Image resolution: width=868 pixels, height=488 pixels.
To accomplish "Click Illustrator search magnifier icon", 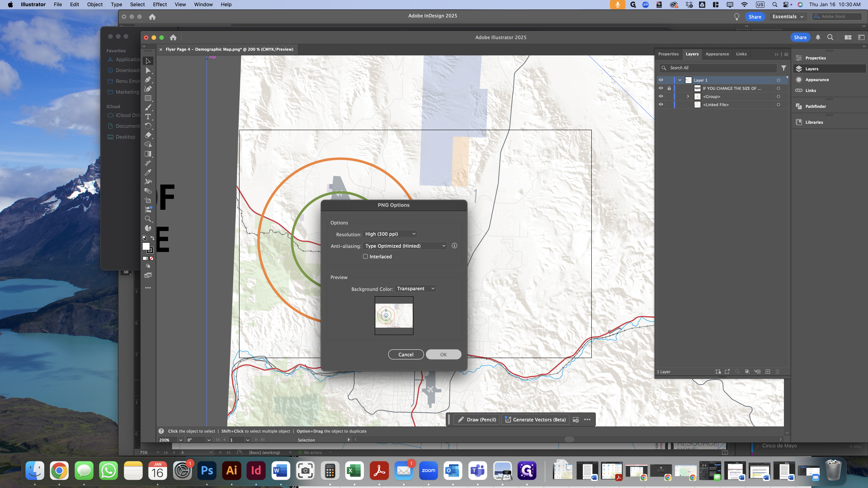I will (830, 37).
